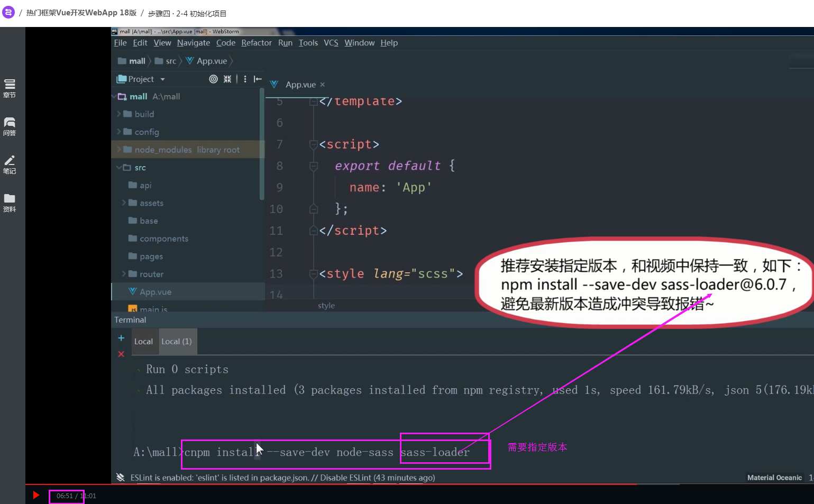814x504 pixels.
Task: Open the Window menu
Action: click(360, 43)
